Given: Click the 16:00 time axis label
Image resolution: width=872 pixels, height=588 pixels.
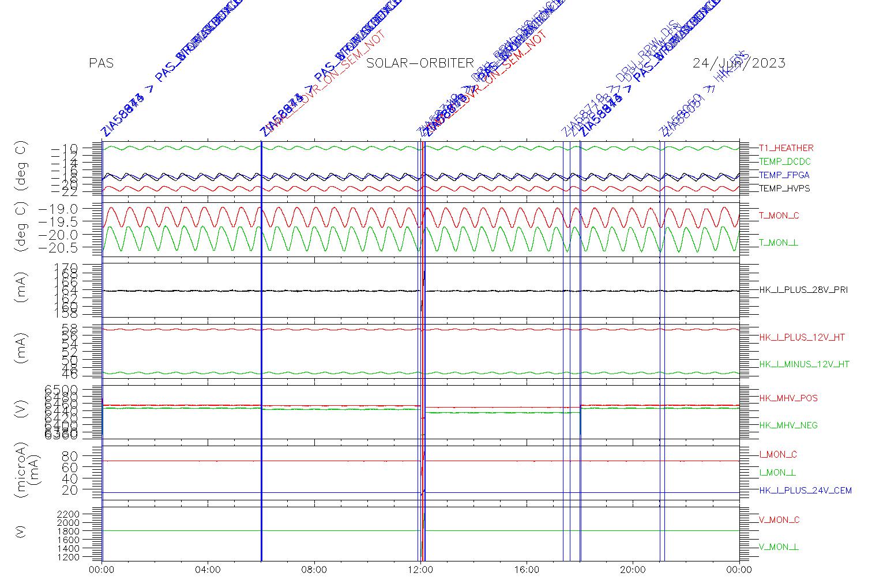Looking at the screenshot, I should click(x=527, y=570).
